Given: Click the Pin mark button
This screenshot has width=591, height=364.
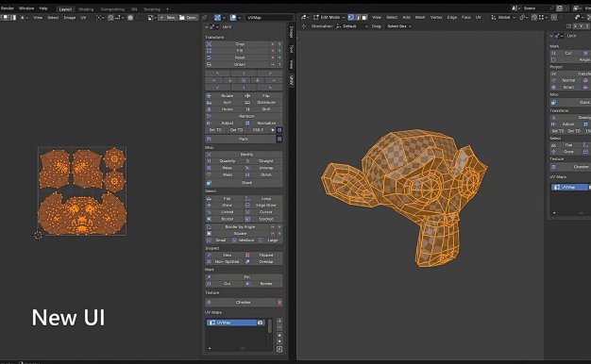Looking at the screenshot, I should [x=244, y=276].
